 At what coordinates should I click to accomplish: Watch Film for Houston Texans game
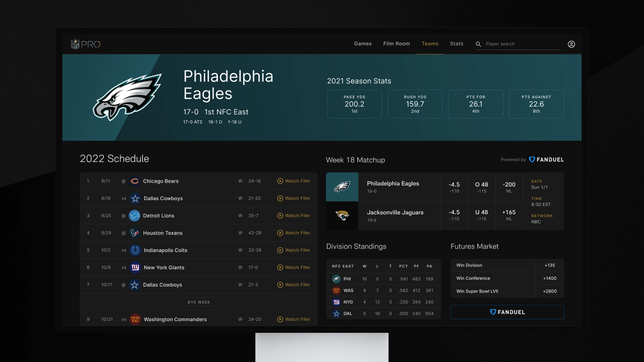293,233
